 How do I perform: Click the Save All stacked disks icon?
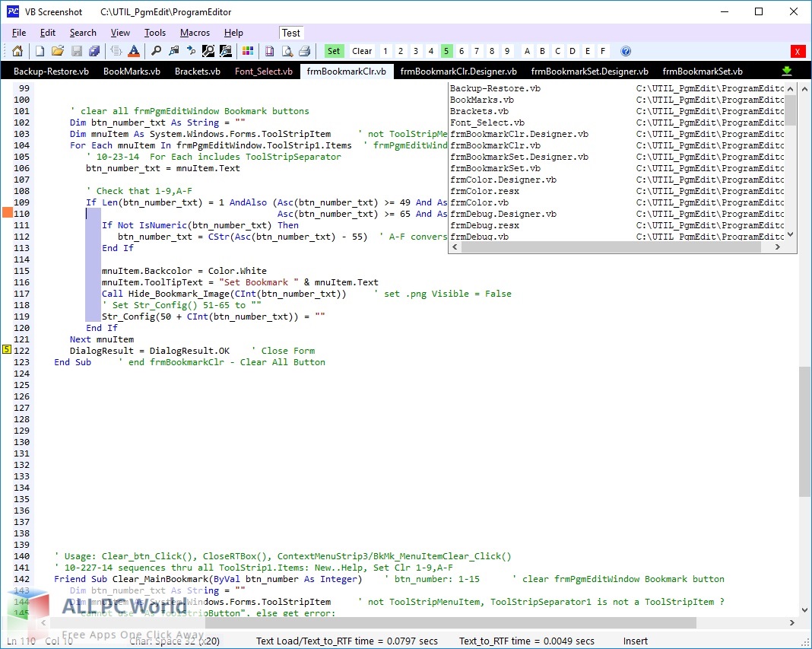tap(94, 51)
